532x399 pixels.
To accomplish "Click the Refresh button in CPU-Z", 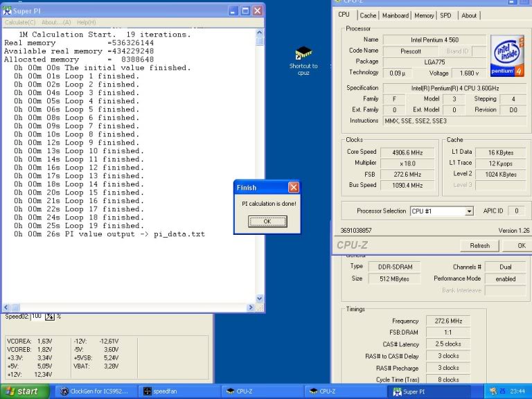I will [479, 246].
